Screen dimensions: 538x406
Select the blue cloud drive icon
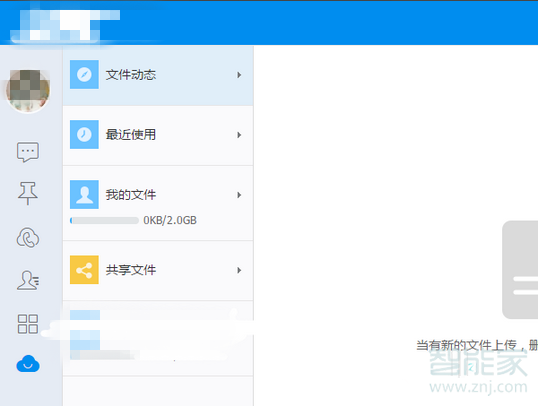coord(28,364)
